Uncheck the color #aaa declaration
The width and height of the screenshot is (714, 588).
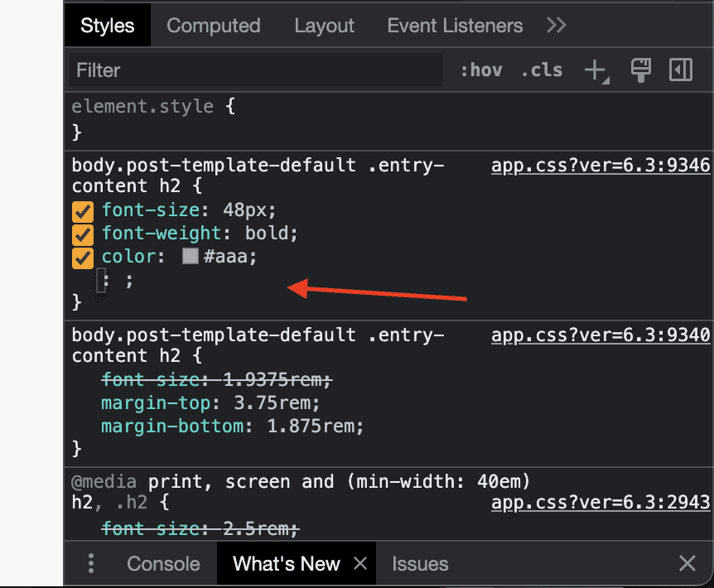[83, 258]
